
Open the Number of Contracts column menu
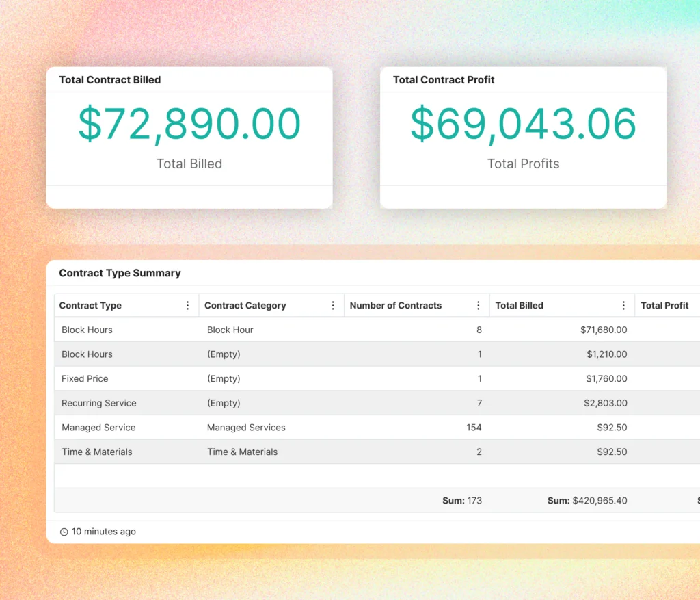[x=479, y=305]
